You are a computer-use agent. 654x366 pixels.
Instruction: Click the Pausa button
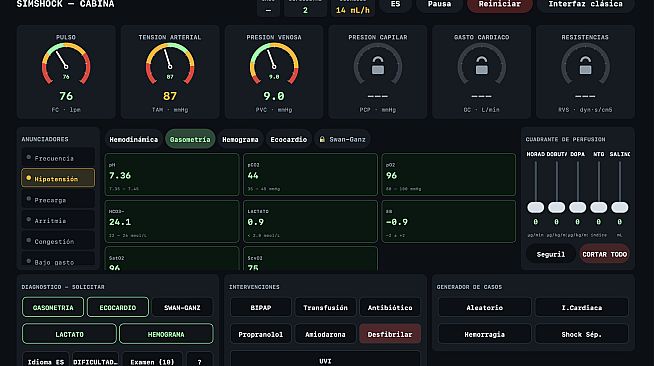point(439,5)
